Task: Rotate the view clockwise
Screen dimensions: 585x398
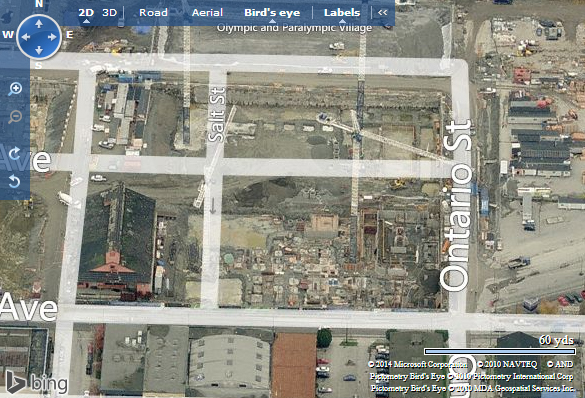Action: [x=15, y=153]
